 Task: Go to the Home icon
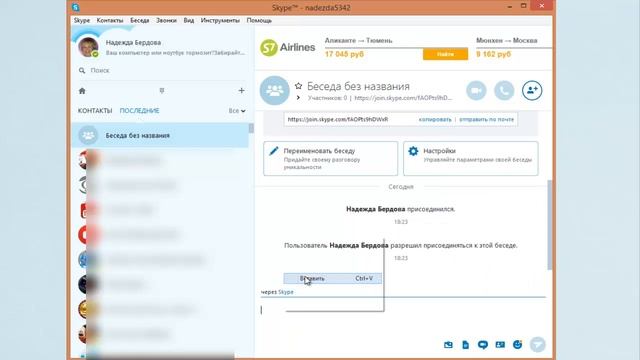click(x=82, y=91)
